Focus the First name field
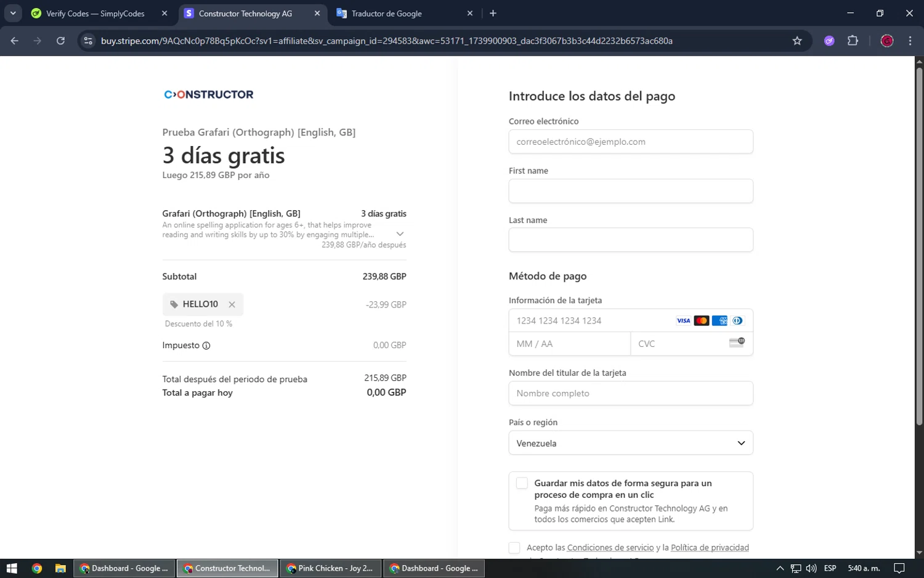Image resolution: width=924 pixels, height=578 pixels. point(631,191)
